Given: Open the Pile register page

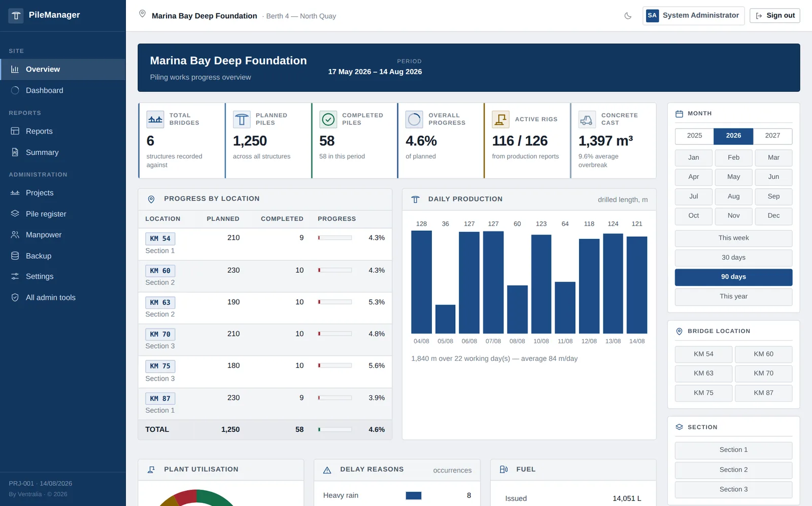Looking at the screenshot, I should (x=63, y=214).
